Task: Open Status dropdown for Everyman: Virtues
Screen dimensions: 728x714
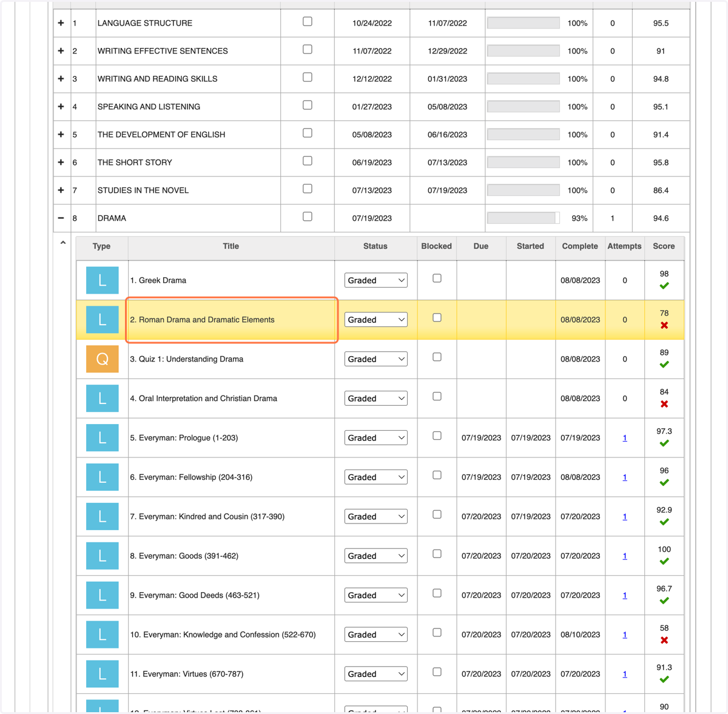Action: coord(376,674)
